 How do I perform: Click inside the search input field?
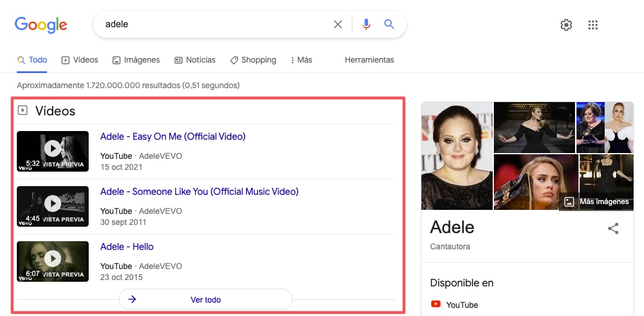coord(214,24)
